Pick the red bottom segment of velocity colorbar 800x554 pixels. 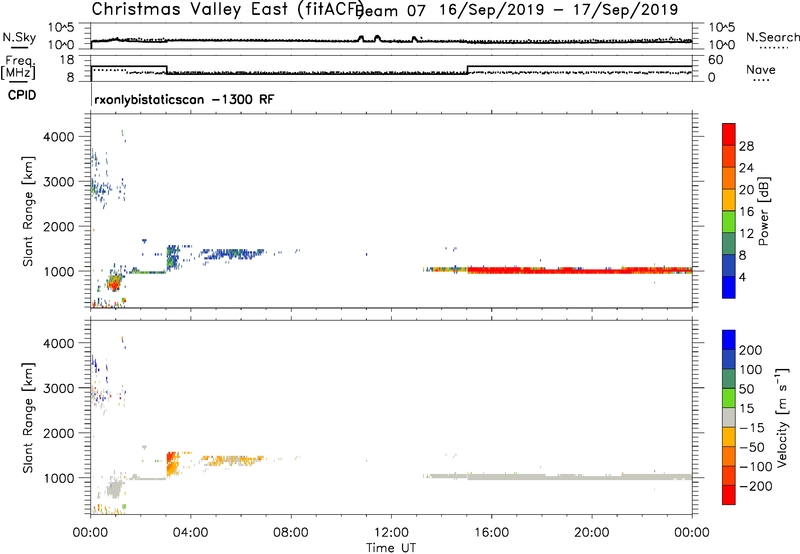(729, 495)
